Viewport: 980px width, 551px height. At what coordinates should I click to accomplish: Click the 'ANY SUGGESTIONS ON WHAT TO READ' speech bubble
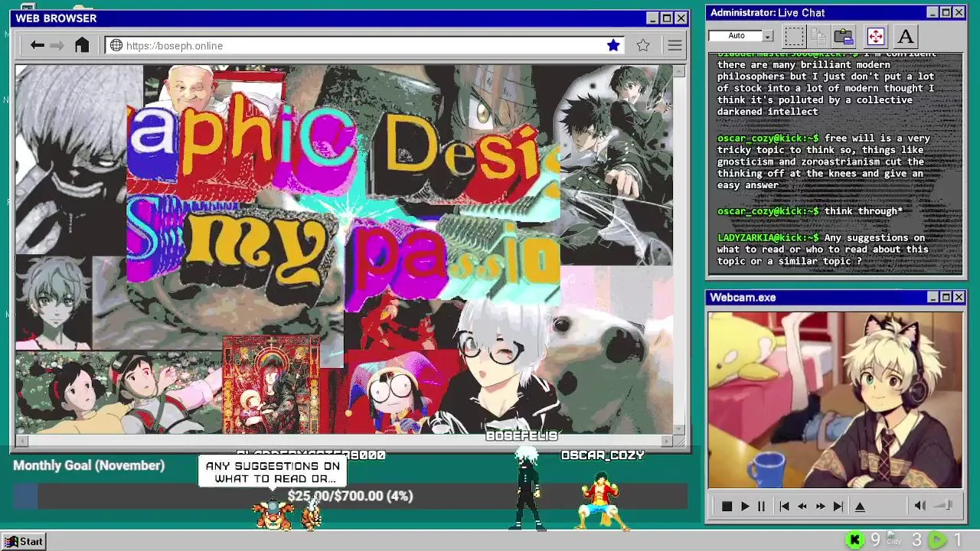pyautogui.click(x=273, y=472)
